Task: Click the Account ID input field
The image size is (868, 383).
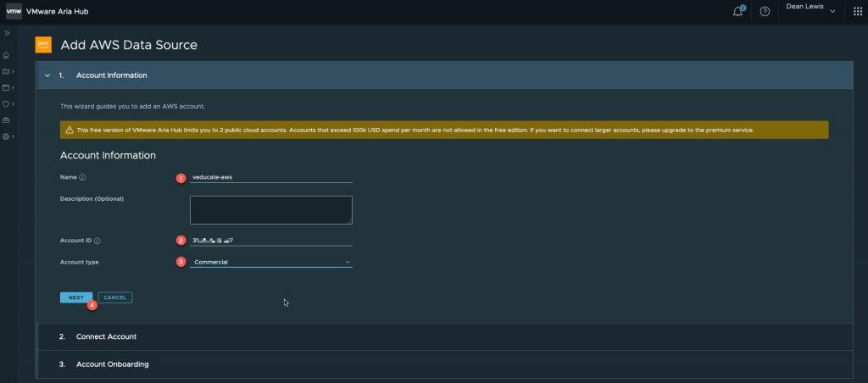Action: (x=270, y=240)
